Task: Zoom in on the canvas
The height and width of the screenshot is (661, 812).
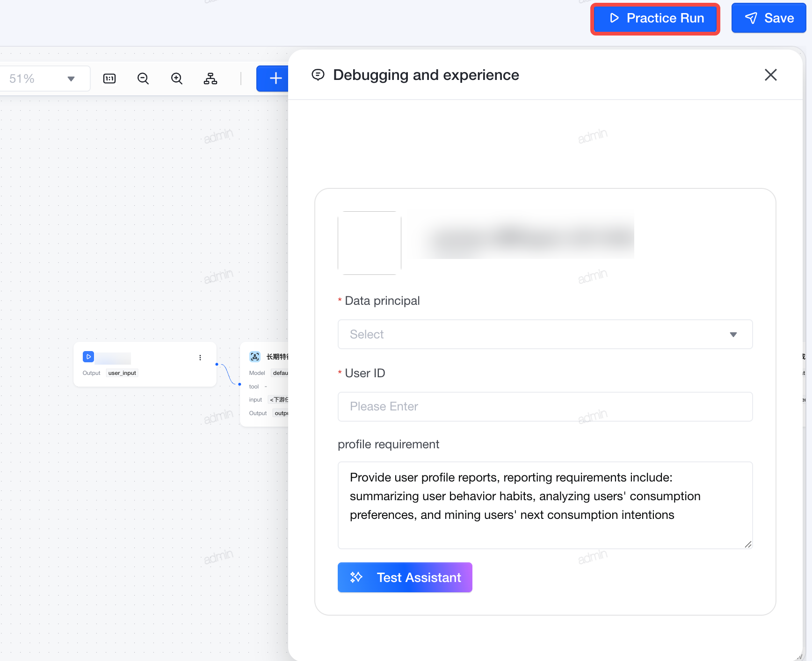Action: pyautogui.click(x=177, y=79)
